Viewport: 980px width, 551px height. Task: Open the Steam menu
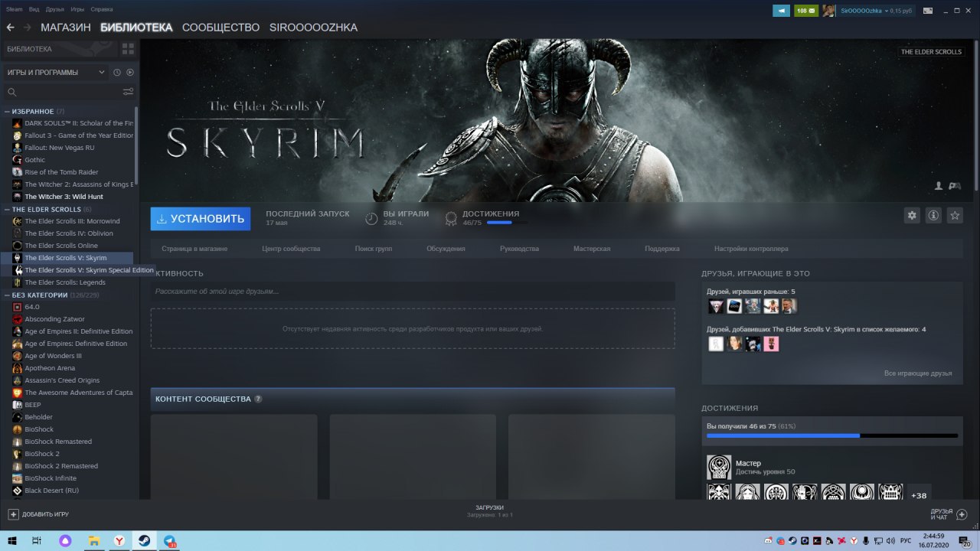pyautogui.click(x=15, y=10)
